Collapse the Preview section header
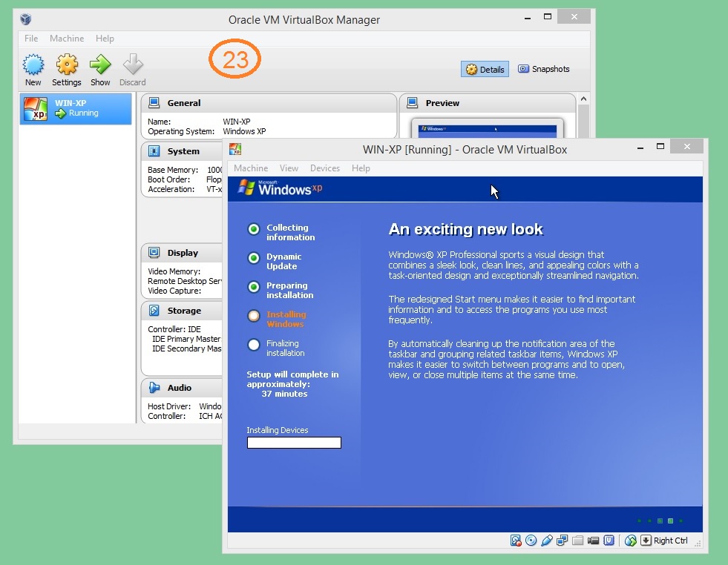The image size is (728, 565). tap(442, 103)
